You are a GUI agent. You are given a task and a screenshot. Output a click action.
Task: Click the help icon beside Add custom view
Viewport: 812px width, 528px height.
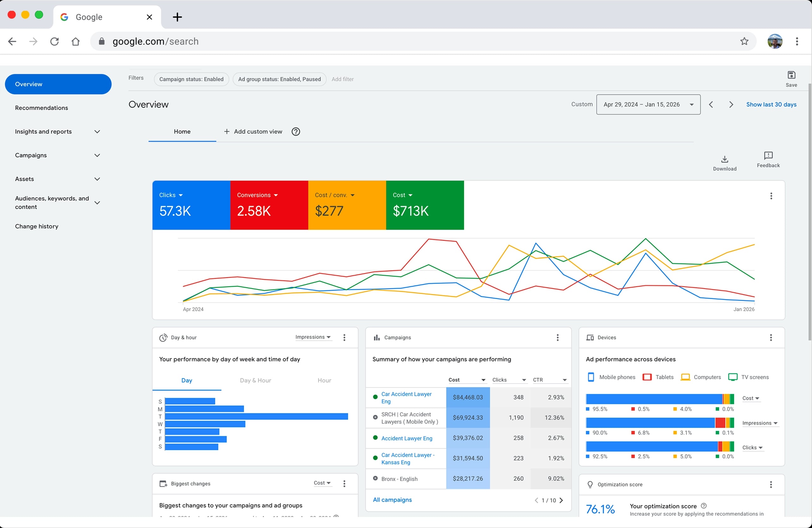[x=296, y=132]
